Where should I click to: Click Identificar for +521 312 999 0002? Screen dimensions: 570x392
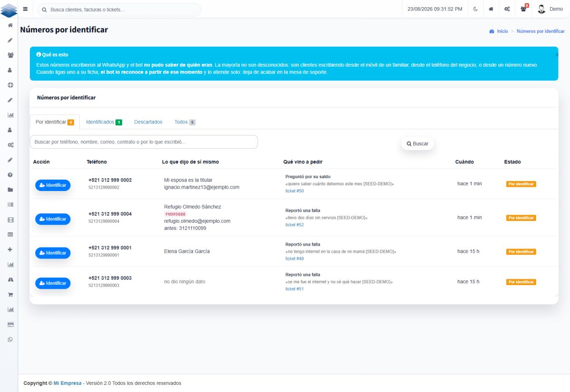pyautogui.click(x=53, y=185)
